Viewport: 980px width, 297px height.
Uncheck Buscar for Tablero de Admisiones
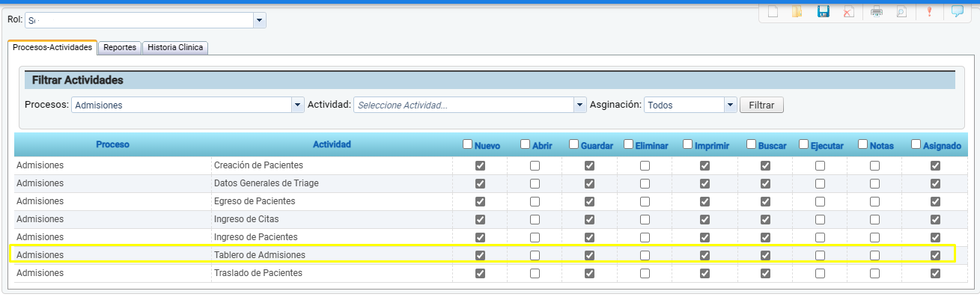coord(765,255)
